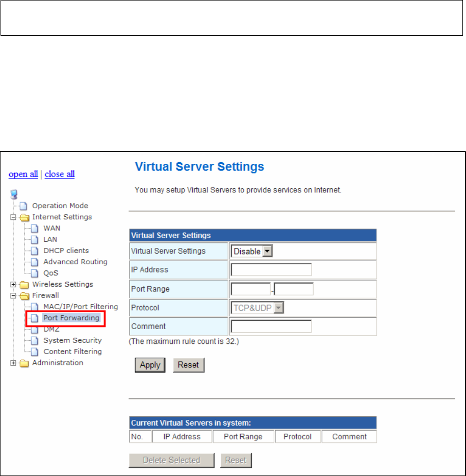This screenshot has height=476, width=466.
Task: Collapse the Internet Settings tree node
Action: [x=13, y=217]
